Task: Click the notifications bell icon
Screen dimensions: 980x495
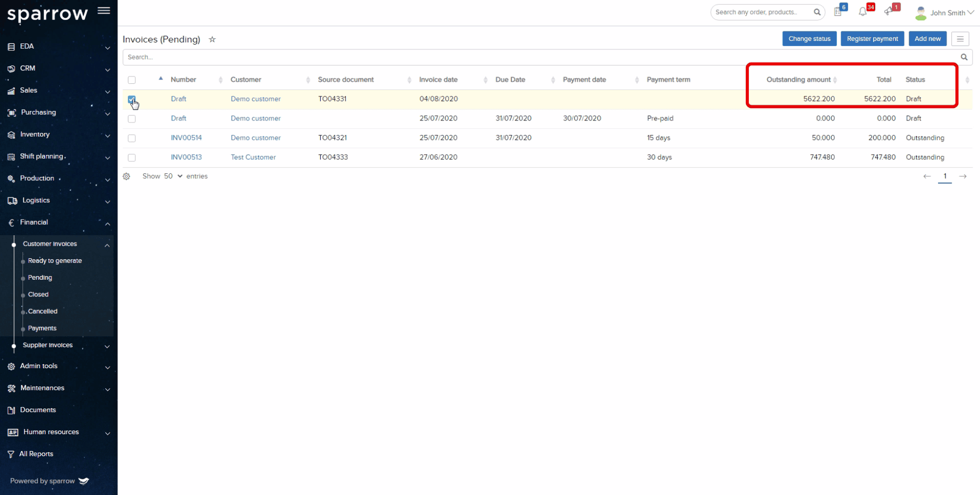Action: (863, 12)
